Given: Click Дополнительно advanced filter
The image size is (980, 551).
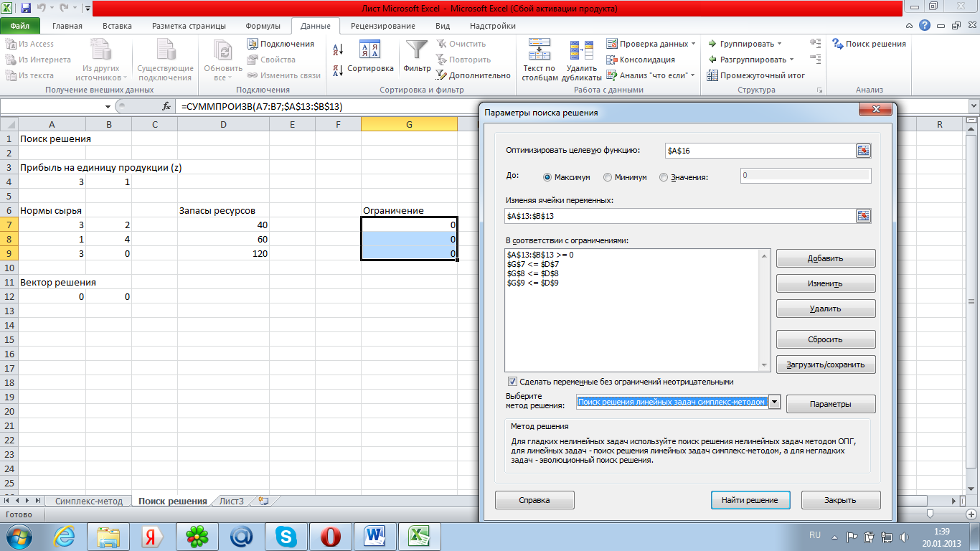Looking at the screenshot, I should pyautogui.click(x=473, y=75).
